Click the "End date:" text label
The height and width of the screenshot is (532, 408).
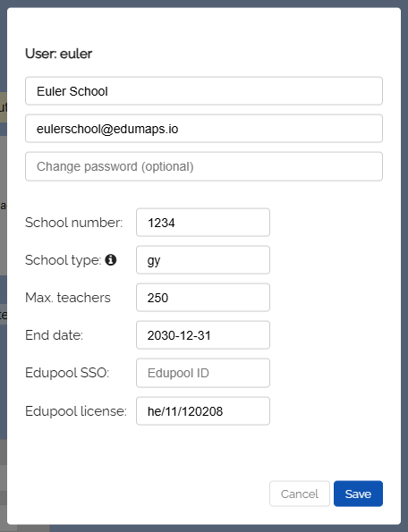click(x=54, y=335)
